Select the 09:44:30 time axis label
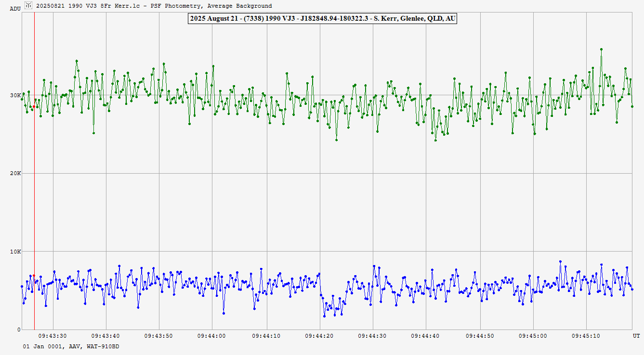This screenshot has height=355, width=644. 373,336
